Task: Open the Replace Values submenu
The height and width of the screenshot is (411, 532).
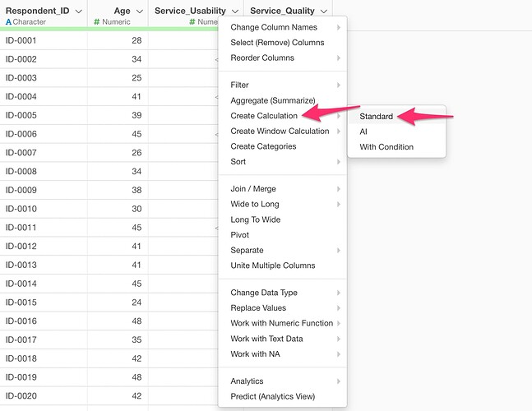Action: [282, 307]
